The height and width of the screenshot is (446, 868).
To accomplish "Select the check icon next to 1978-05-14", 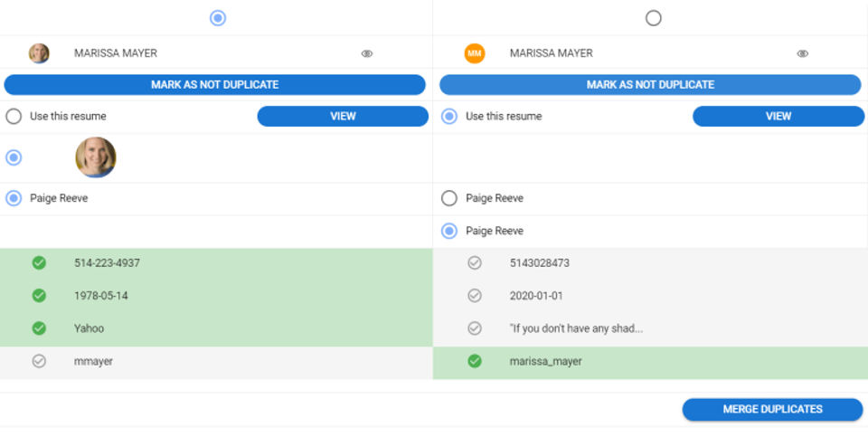I will [x=39, y=296].
